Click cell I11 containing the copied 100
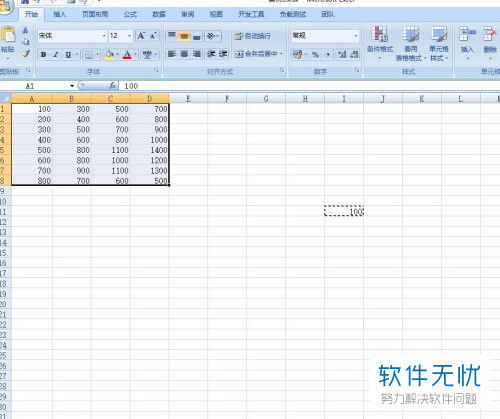 pyautogui.click(x=344, y=211)
